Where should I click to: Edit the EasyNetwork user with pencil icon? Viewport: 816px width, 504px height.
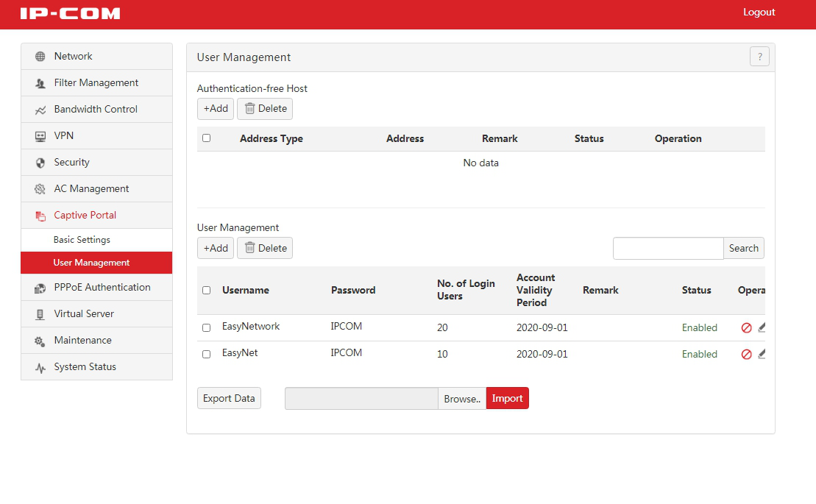click(762, 327)
